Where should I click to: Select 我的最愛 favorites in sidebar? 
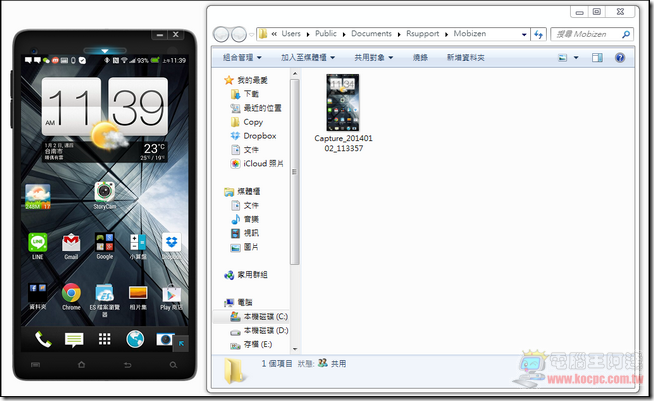[x=247, y=80]
